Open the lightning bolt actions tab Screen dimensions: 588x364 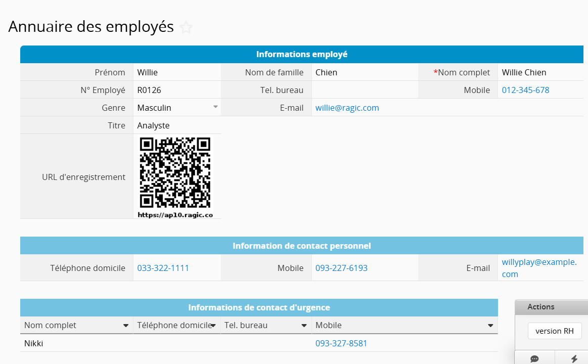574,358
